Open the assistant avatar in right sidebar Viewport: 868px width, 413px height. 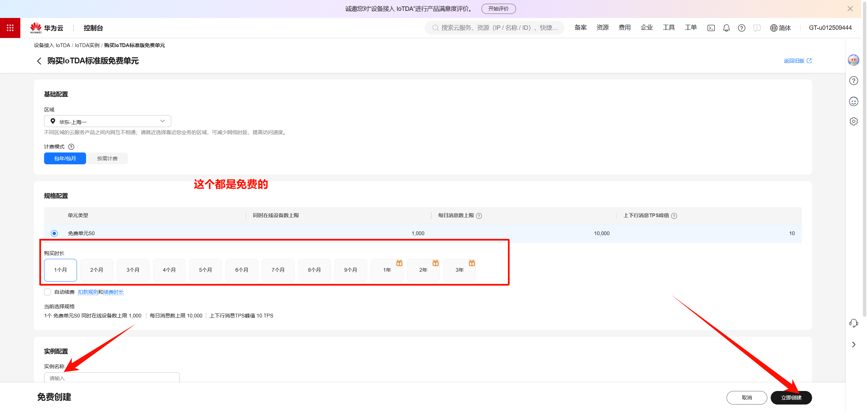[853, 60]
